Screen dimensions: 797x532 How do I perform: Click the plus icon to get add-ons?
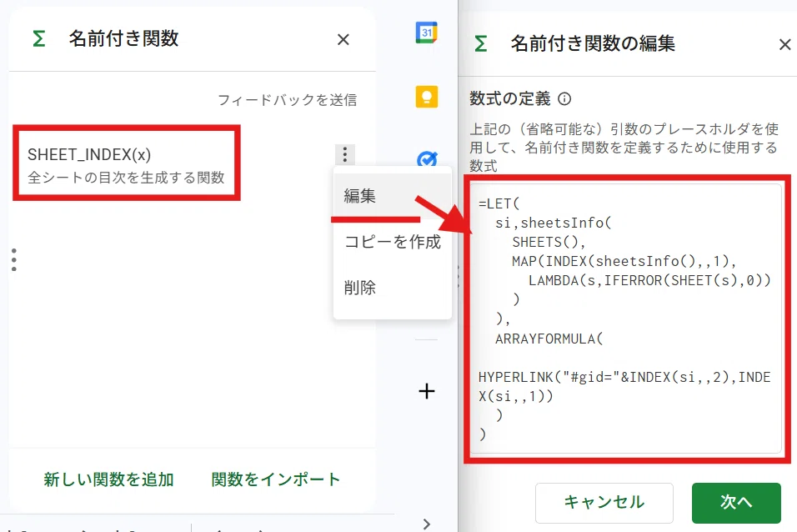click(x=427, y=391)
